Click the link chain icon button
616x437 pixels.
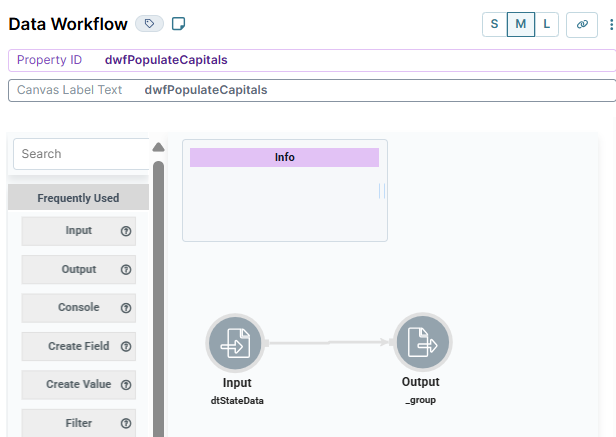[582, 24]
